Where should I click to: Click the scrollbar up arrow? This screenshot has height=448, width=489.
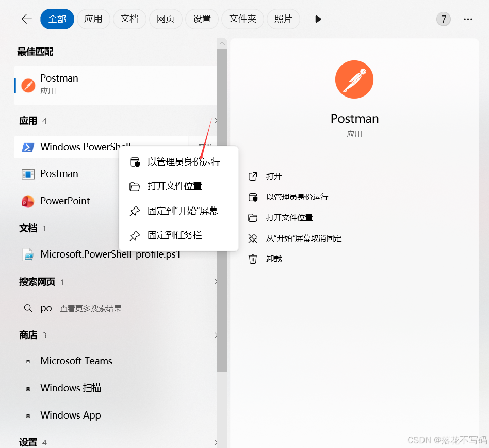click(x=222, y=43)
